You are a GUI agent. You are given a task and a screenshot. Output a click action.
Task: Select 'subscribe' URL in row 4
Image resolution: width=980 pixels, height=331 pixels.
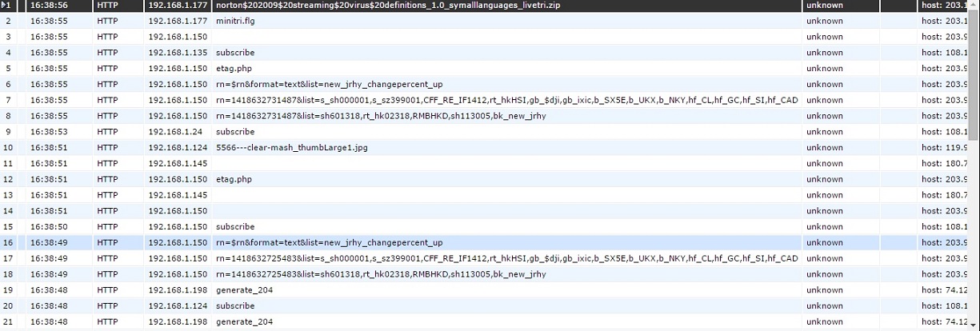point(235,53)
